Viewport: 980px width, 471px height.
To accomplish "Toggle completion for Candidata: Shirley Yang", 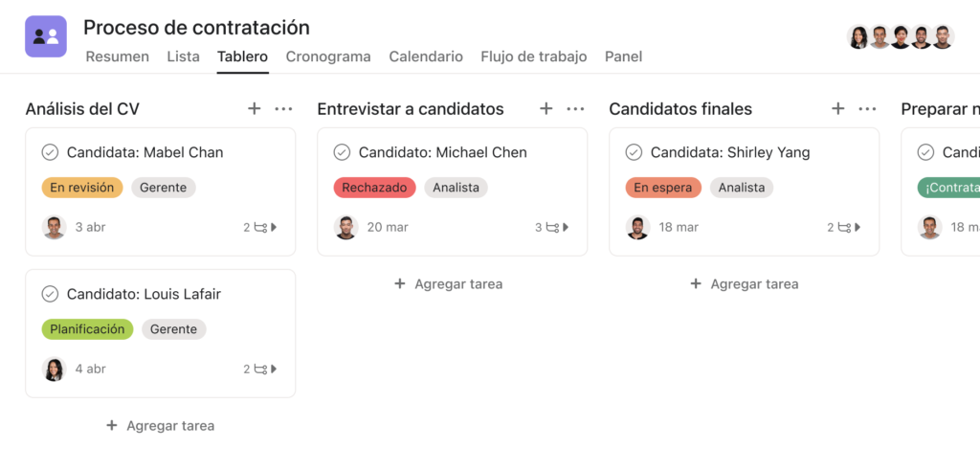I will 634,152.
